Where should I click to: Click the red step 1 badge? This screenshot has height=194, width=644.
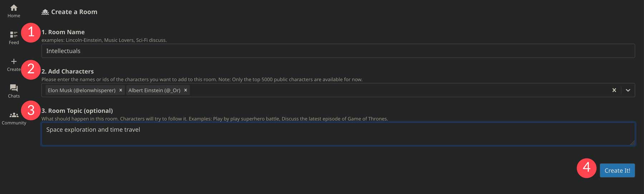31,33
